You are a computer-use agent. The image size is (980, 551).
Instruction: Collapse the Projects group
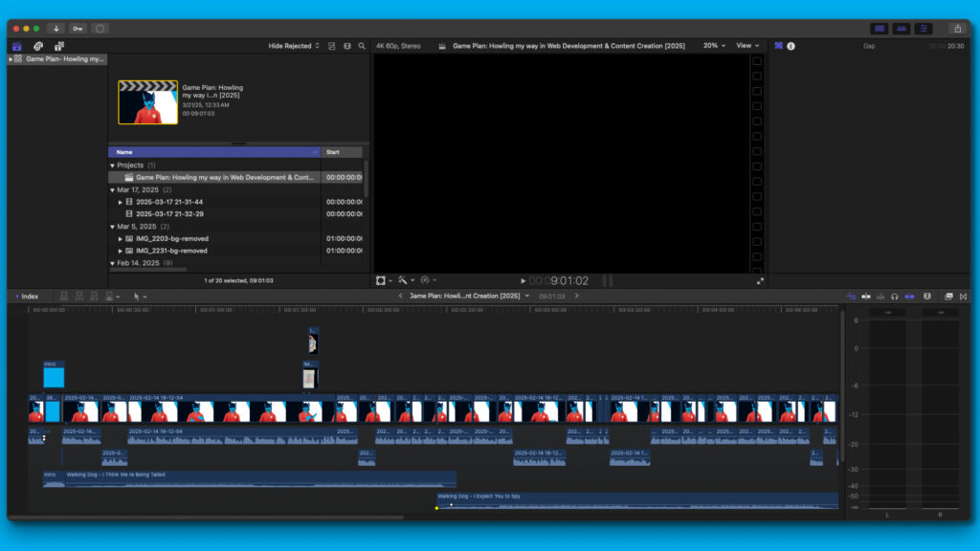point(113,165)
